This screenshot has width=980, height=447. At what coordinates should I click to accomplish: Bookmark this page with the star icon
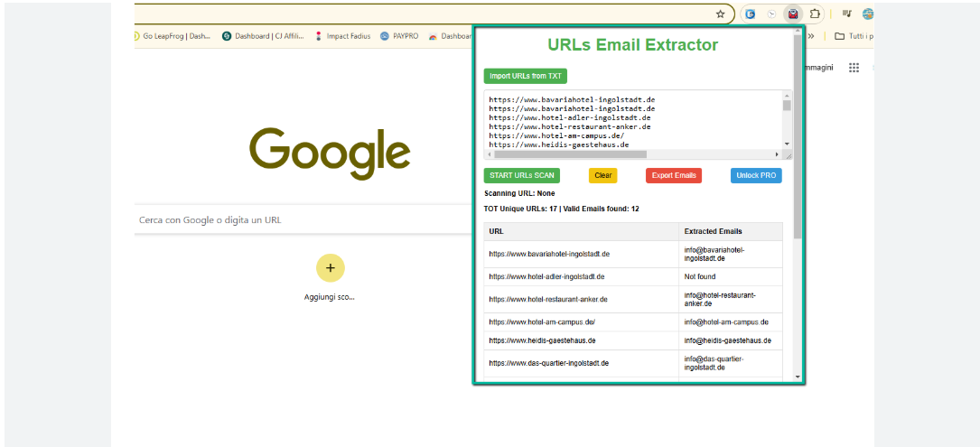pyautogui.click(x=720, y=14)
